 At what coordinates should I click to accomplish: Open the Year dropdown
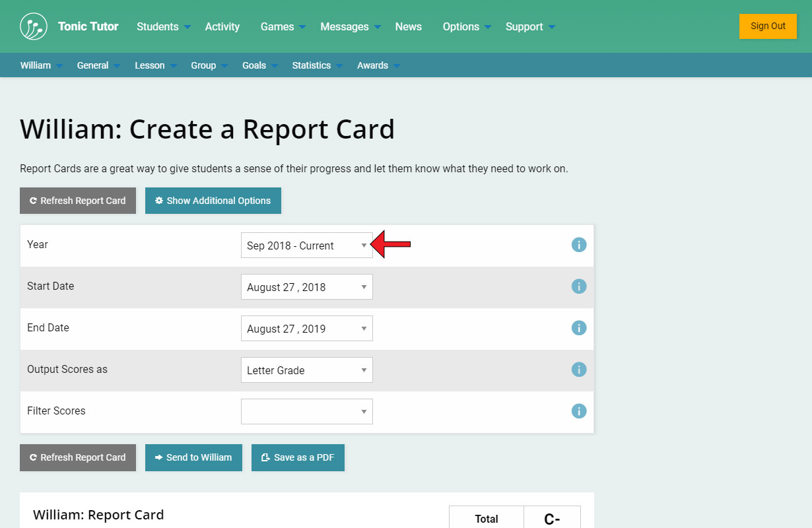tap(306, 246)
